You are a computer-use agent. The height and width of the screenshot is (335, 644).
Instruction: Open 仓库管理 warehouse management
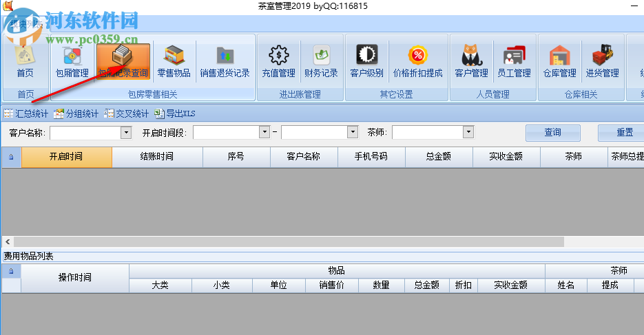pyautogui.click(x=560, y=61)
